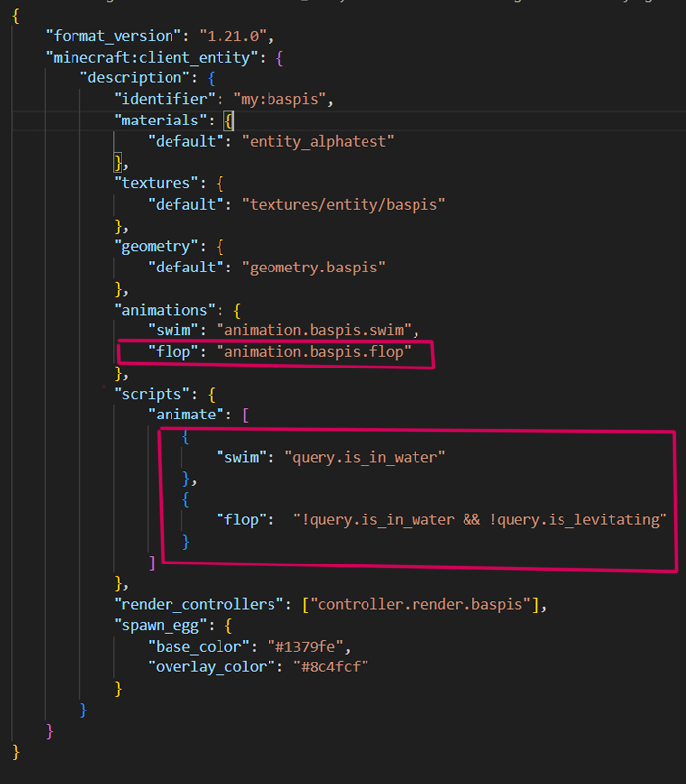Image resolution: width=686 pixels, height=784 pixels.
Task: Click the "overlay_color" key
Action: pos(212,667)
